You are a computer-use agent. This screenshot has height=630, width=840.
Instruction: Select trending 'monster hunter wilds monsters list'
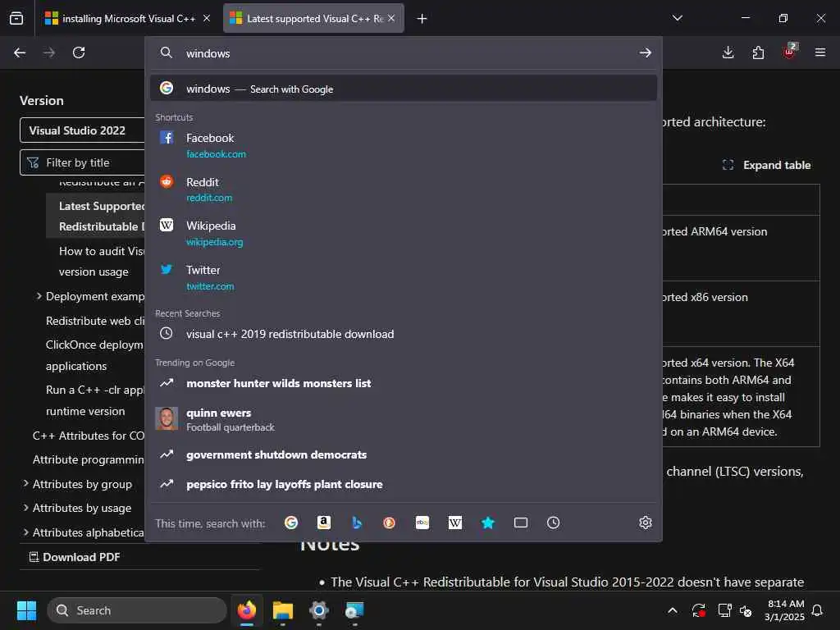pos(404,383)
